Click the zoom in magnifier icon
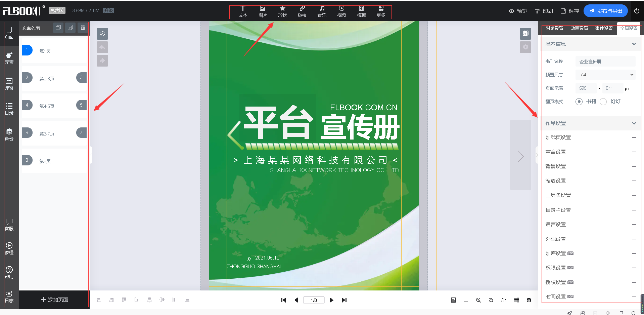The image size is (644, 315). click(478, 300)
